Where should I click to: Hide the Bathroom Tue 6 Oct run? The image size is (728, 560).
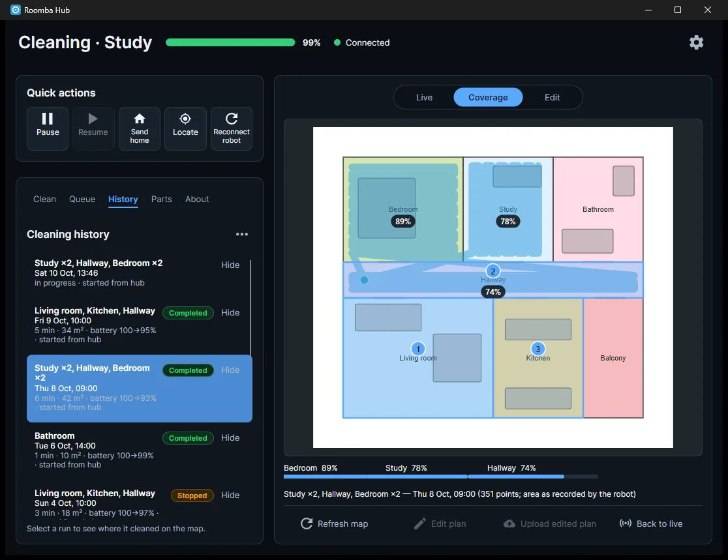point(230,437)
